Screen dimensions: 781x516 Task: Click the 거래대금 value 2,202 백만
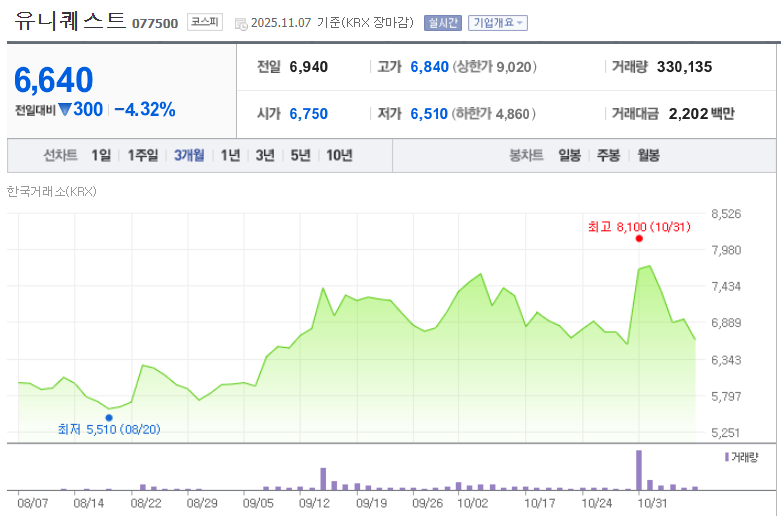[702, 114]
